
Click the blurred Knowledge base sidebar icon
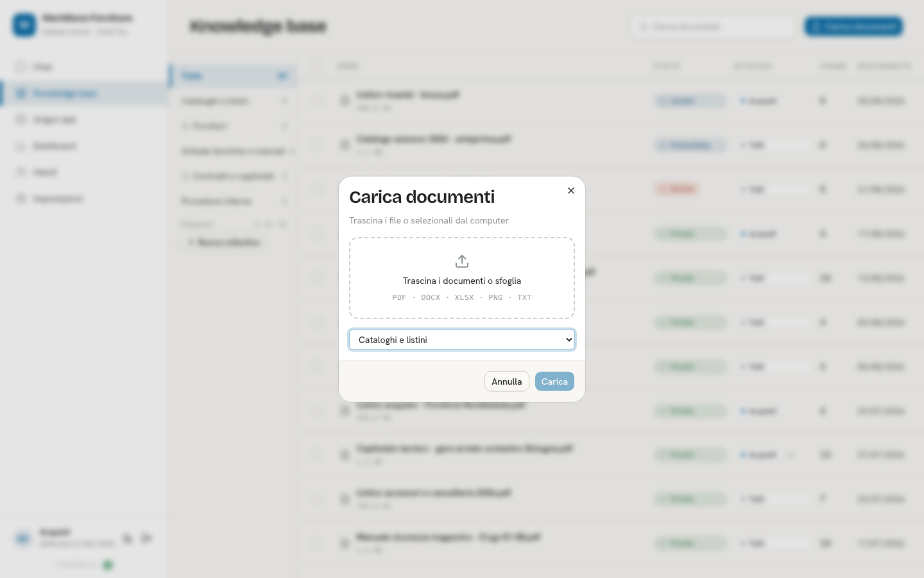[21, 94]
